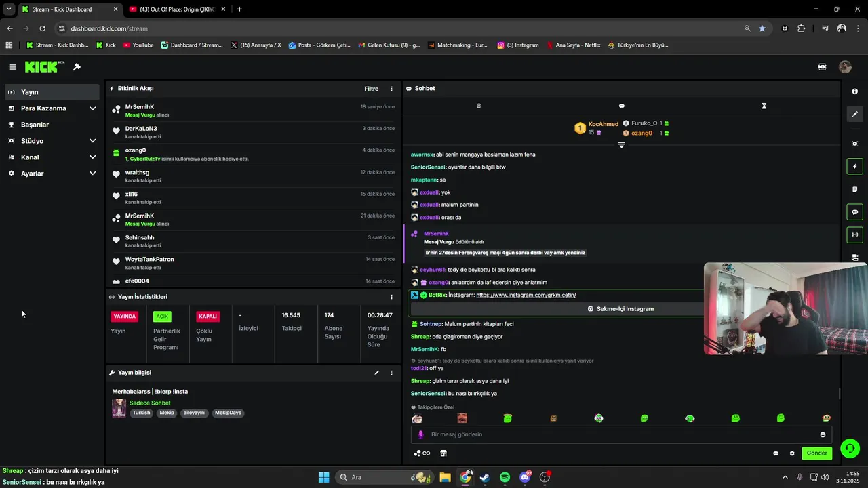Click the Turkish tag in stream info
Viewport: 868px width, 488px height.
point(141,413)
